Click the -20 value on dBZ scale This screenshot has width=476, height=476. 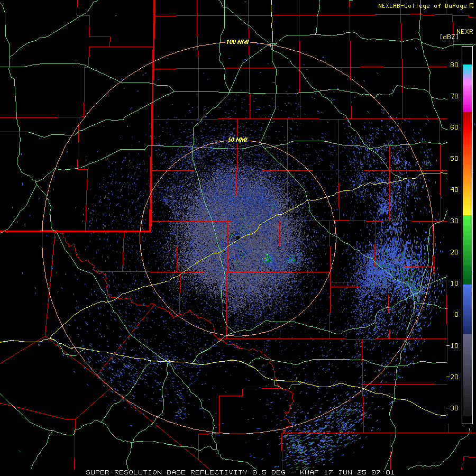(452, 377)
